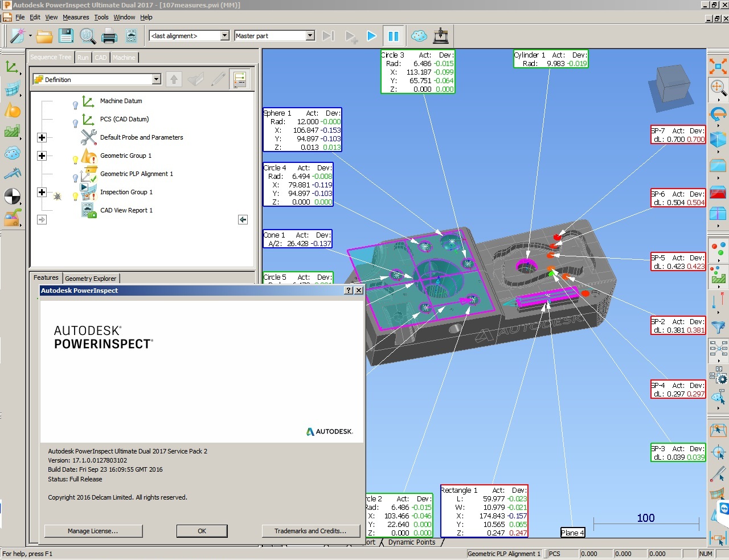The height and width of the screenshot is (560, 729).
Task: Open the Definition dropdown in Sequence Tree
Action: (157, 79)
